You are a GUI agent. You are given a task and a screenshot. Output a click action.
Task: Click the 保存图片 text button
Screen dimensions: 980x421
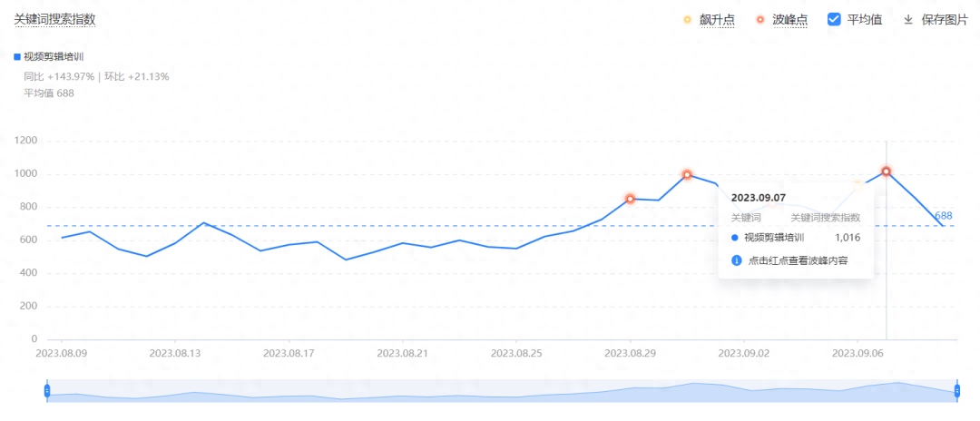(x=944, y=19)
